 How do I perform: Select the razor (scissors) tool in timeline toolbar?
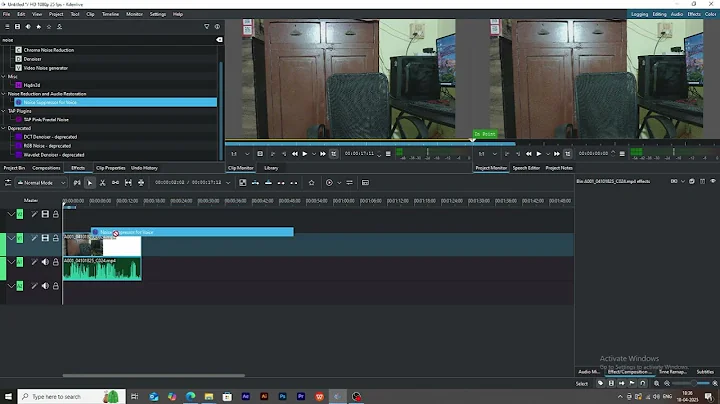pos(102,183)
